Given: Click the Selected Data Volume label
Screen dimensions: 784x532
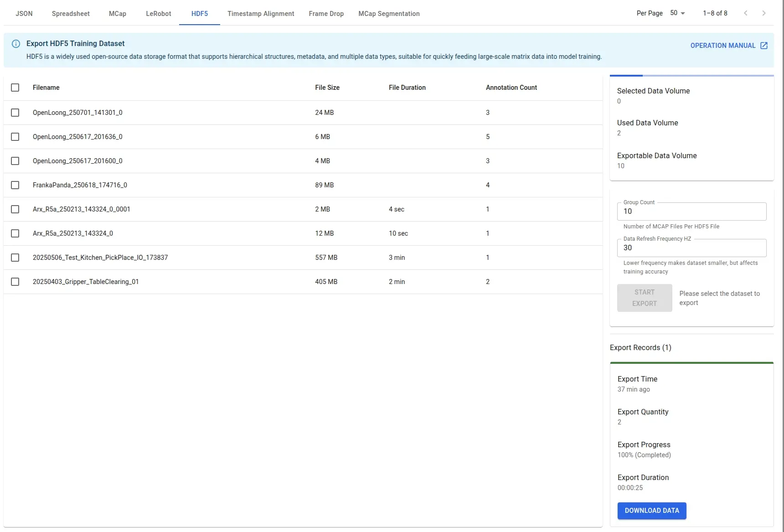Looking at the screenshot, I should click(x=653, y=91).
